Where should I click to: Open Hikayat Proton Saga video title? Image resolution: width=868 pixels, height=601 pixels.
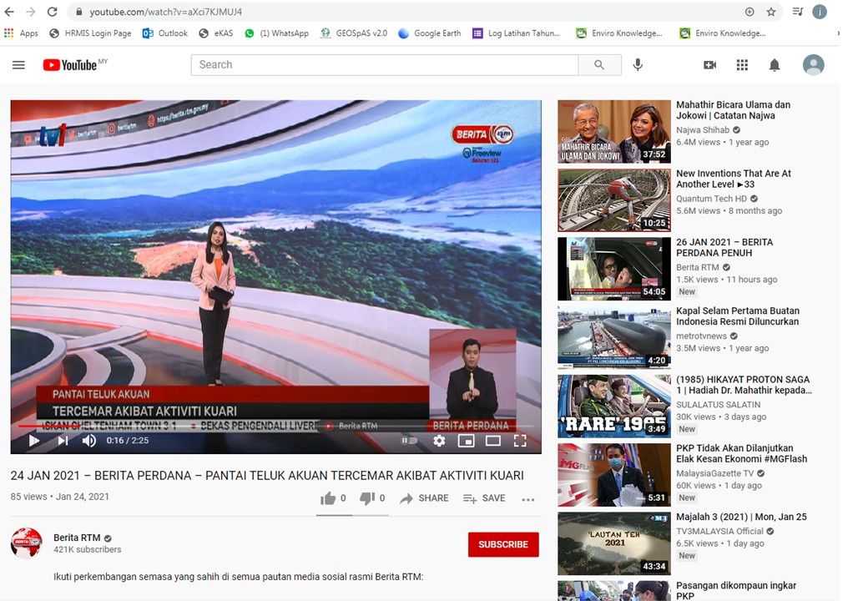point(744,385)
